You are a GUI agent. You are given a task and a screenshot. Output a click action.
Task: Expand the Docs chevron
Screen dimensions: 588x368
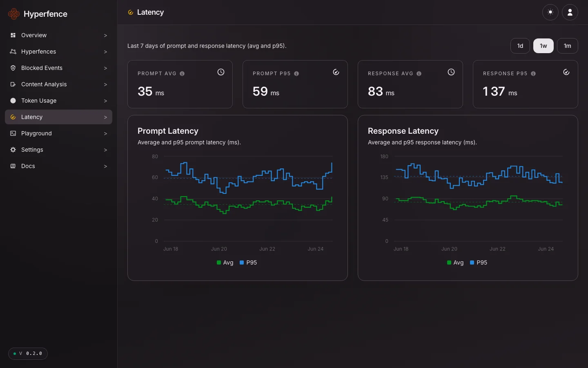pos(105,166)
